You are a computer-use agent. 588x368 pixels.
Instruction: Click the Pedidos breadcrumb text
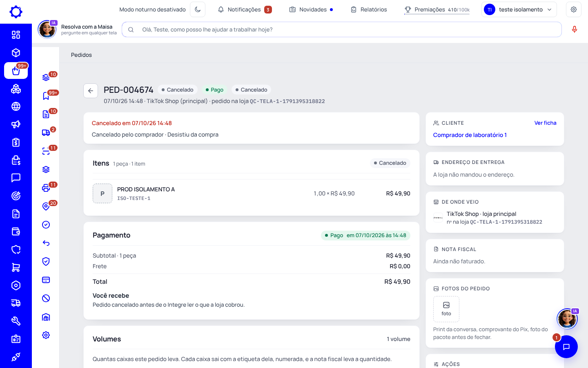coord(81,55)
